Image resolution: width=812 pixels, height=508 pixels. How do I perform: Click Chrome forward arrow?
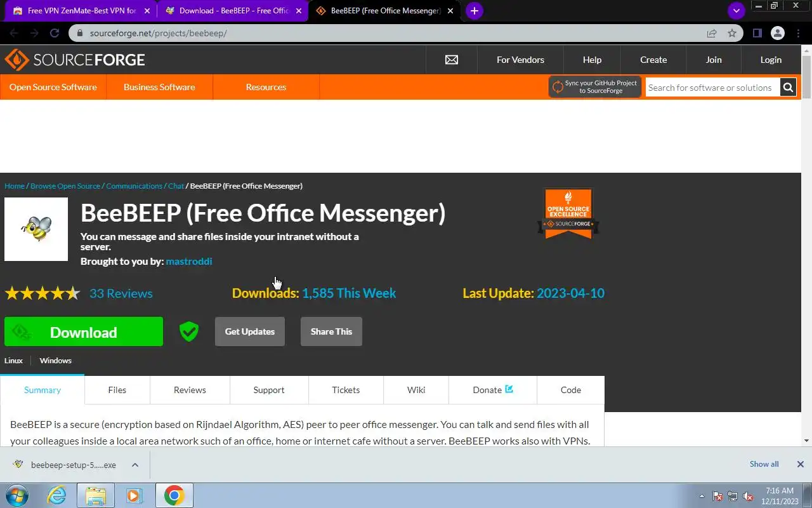34,33
